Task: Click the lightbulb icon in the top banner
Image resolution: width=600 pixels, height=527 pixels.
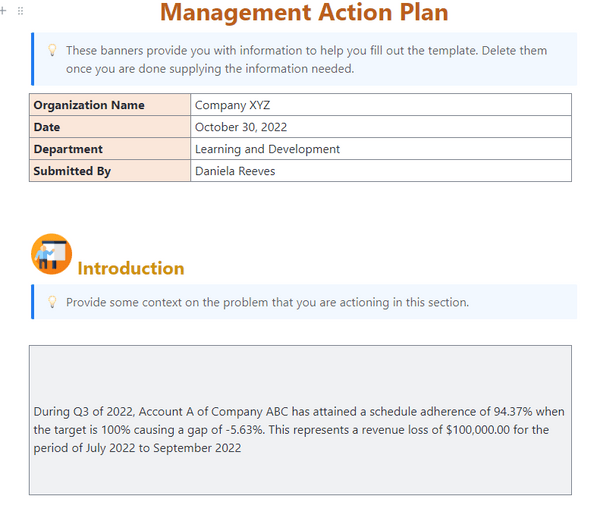Action: 52,50
